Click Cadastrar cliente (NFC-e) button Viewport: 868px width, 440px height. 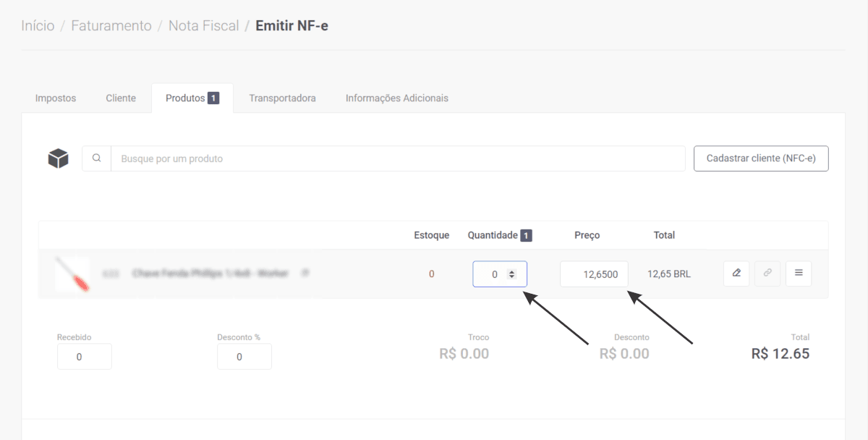point(761,158)
